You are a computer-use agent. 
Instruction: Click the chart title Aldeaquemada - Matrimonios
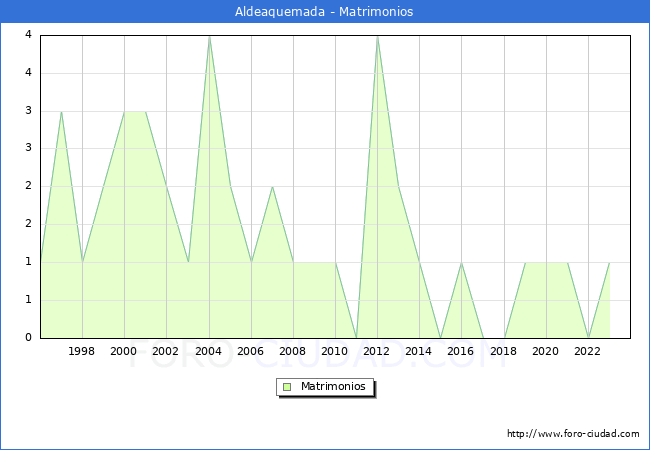pos(324,11)
